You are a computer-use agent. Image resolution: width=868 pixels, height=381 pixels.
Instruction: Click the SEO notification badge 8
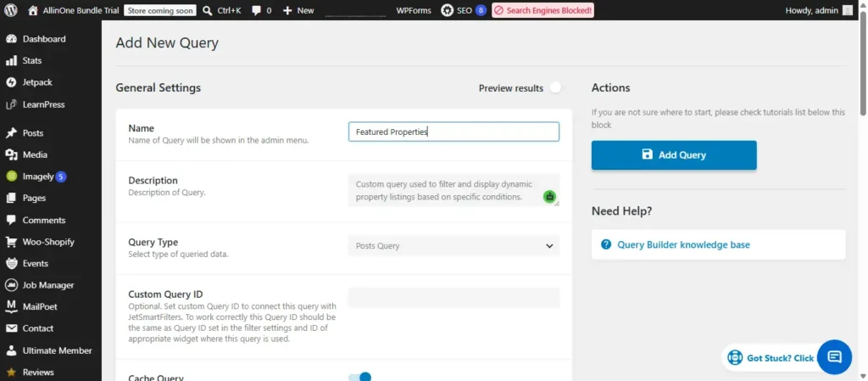coord(481,10)
